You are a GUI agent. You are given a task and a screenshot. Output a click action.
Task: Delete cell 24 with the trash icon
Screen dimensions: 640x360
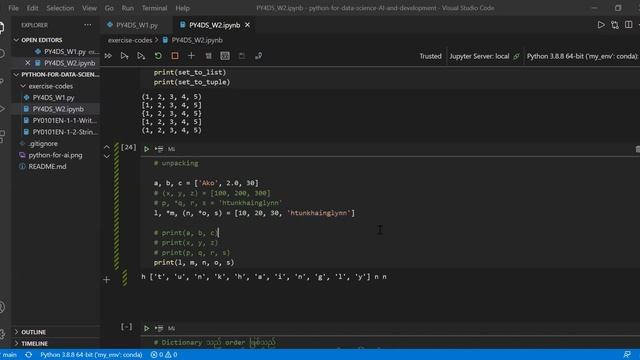pyautogui.click(x=638, y=149)
